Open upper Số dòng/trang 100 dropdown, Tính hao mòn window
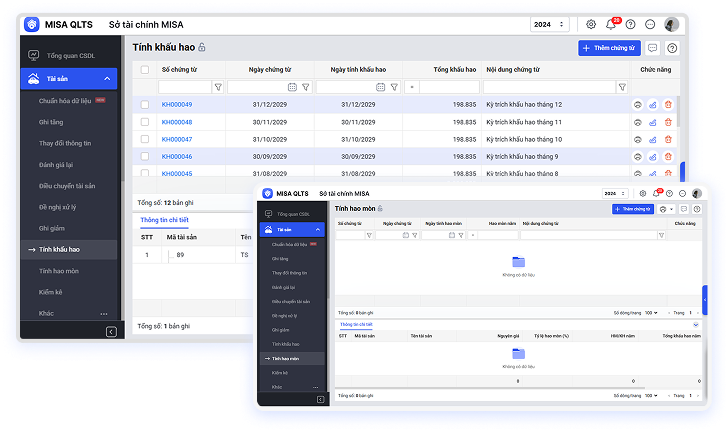728x431 pixels. click(651, 313)
